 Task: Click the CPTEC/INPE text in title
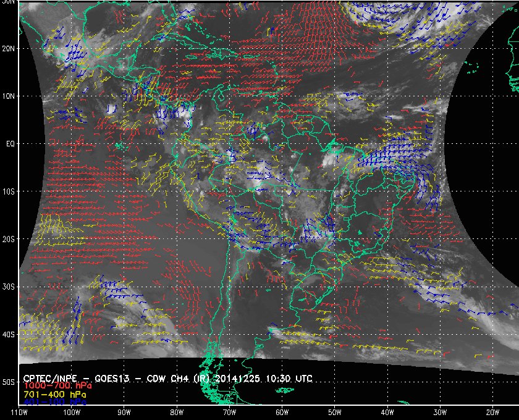pos(50,379)
